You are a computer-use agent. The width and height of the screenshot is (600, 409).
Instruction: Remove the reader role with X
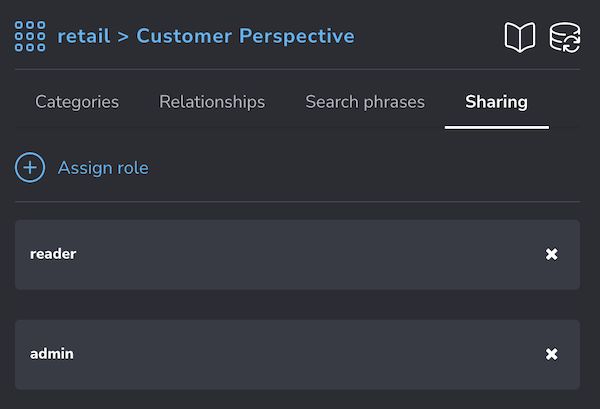[x=551, y=254]
